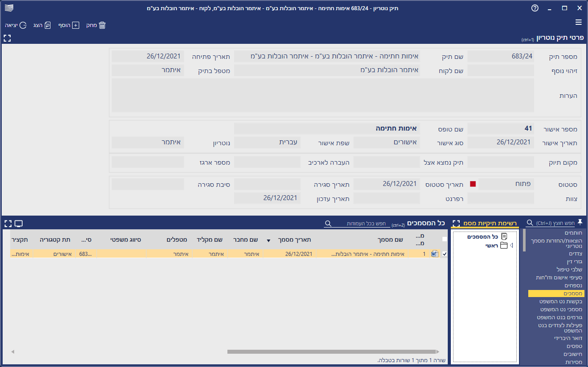Viewport: 588px width, 367px height.
Task: Click the left scroll arrow of table scrollbar
Action: (x=13, y=352)
